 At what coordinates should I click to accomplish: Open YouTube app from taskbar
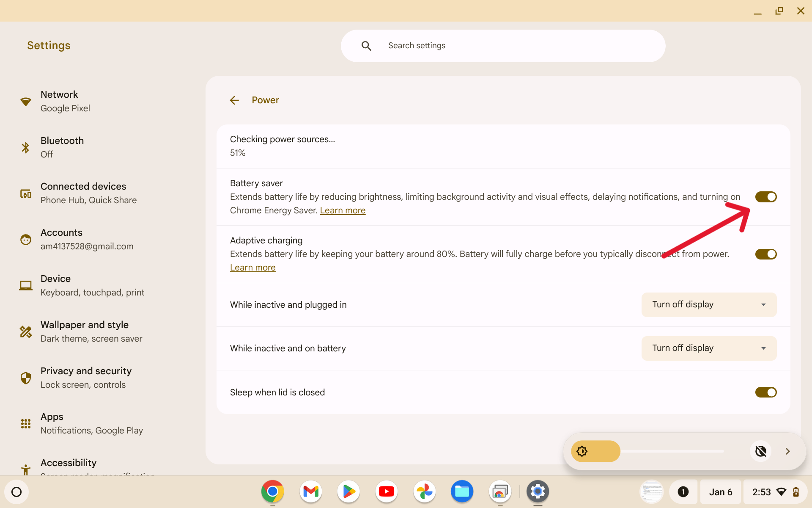coord(387,491)
